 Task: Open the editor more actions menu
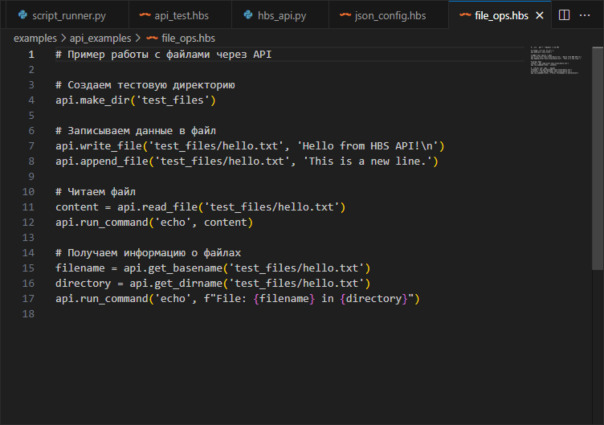[587, 16]
